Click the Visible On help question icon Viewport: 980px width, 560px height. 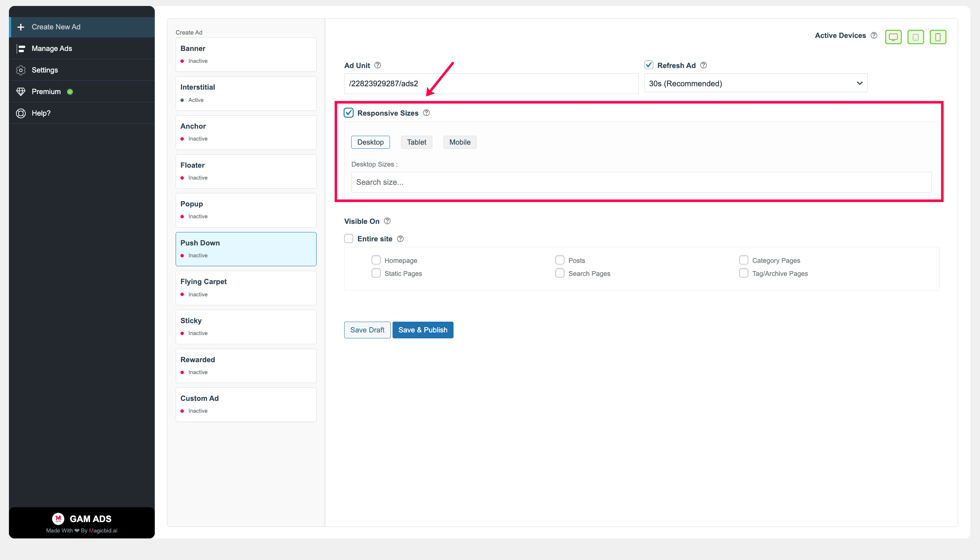[x=387, y=221]
